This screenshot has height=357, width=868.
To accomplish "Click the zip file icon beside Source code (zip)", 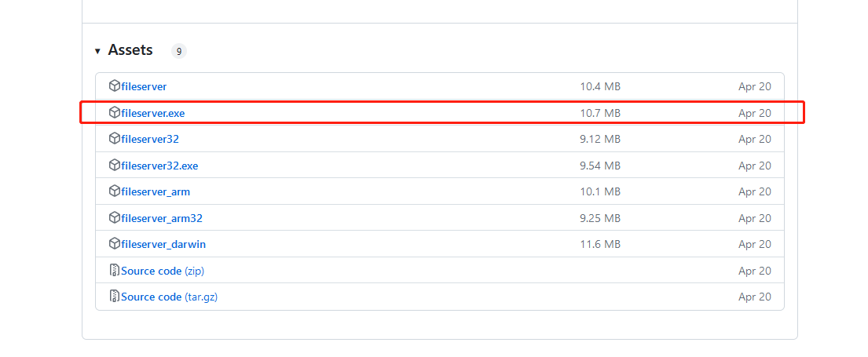I will pos(115,271).
